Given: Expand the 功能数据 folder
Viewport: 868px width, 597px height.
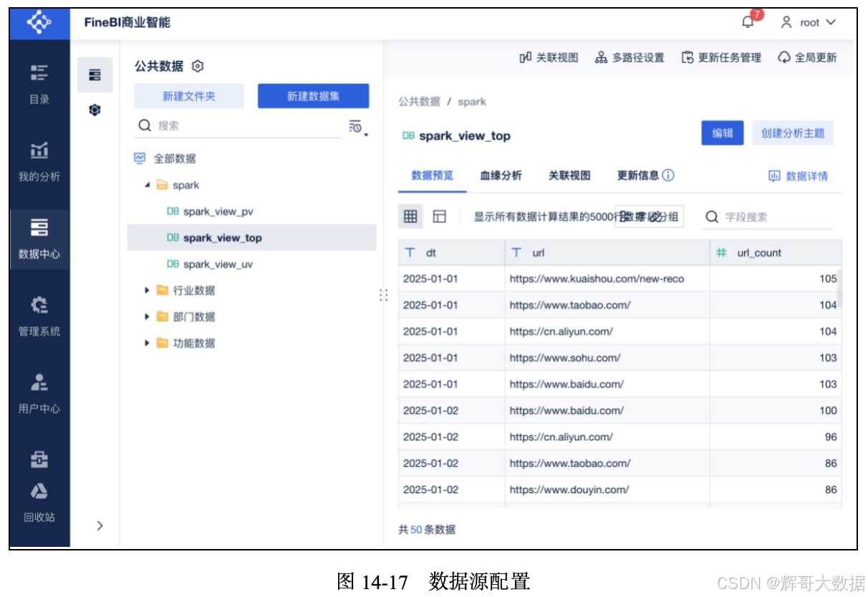Looking at the screenshot, I should click(x=147, y=343).
